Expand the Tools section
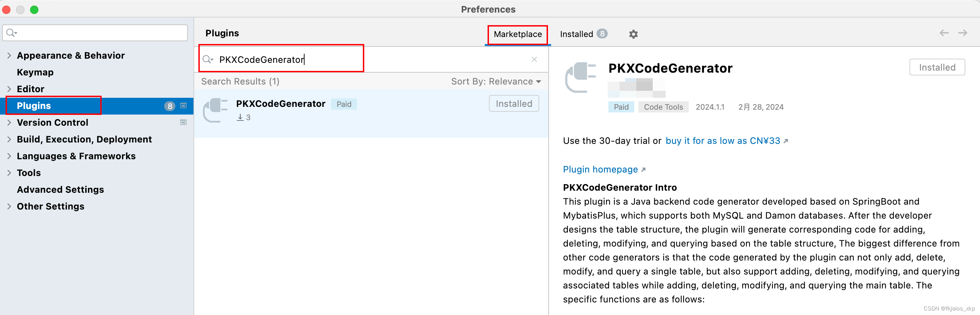980x315 pixels. point(9,173)
